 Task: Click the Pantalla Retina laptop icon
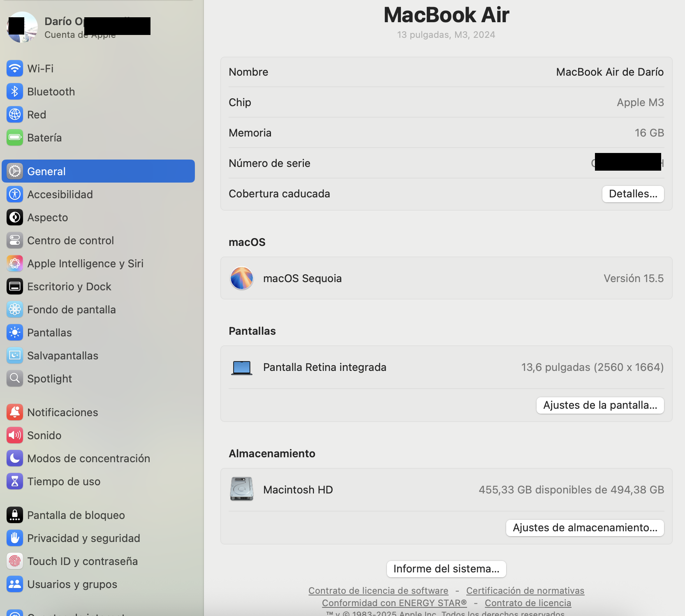pos(242,368)
